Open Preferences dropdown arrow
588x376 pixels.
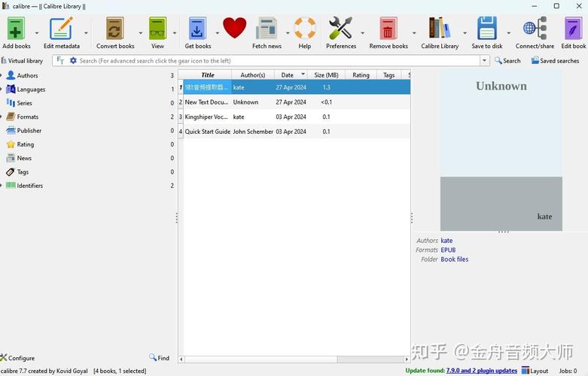[363, 33]
